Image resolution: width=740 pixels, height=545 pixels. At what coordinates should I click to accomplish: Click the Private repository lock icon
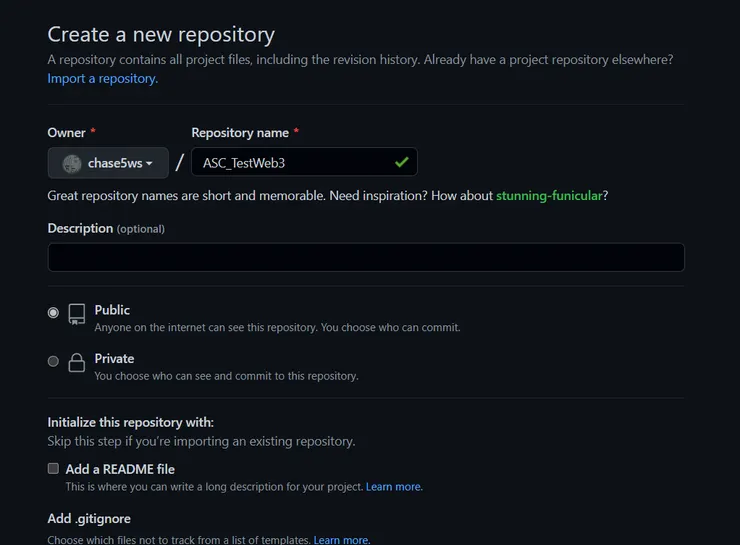coord(77,363)
